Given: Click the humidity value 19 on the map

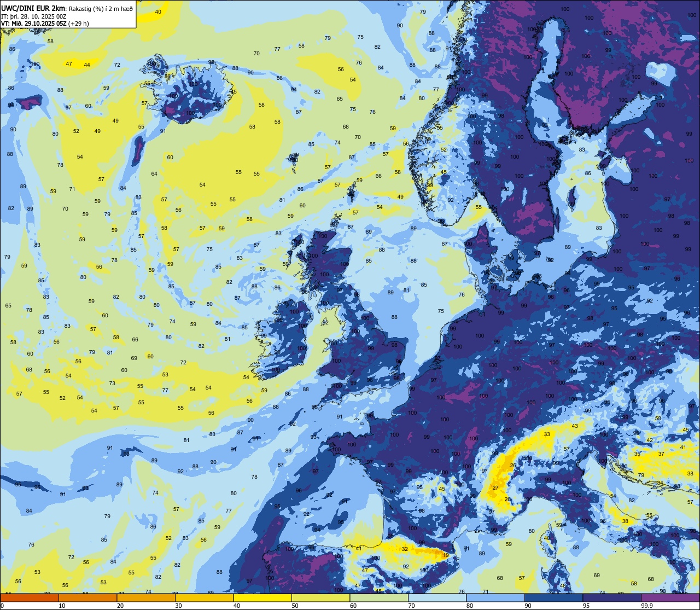Looking at the screenshot, I should tap(446, 555).
